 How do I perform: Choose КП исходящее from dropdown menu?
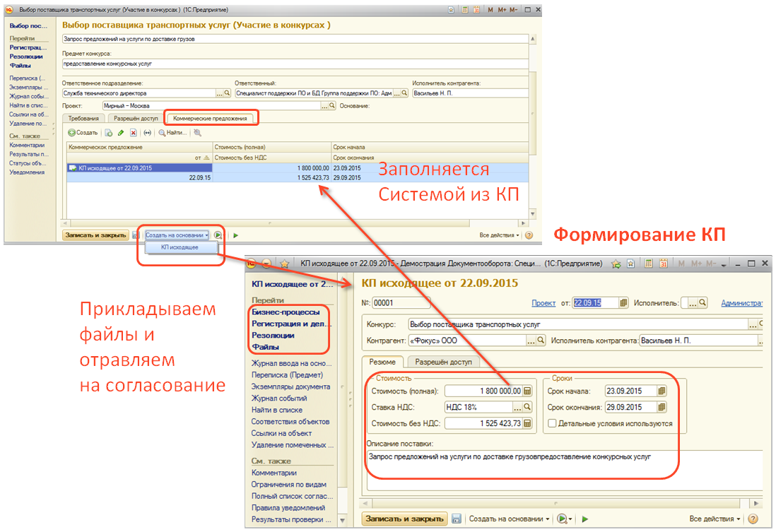180,248
